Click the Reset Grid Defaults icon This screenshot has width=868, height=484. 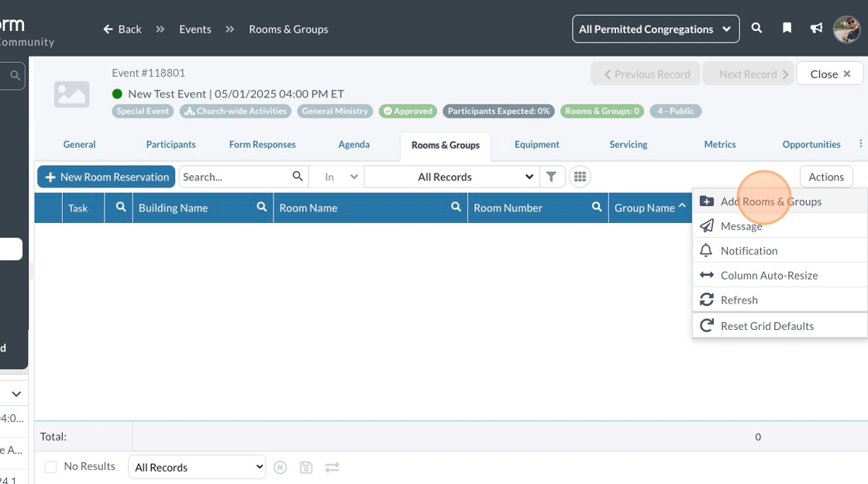coord(707,325)
